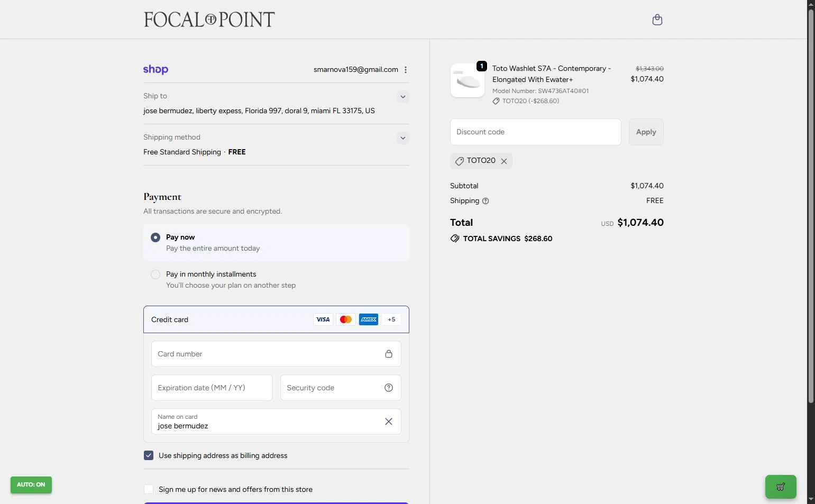Image resolution: width=815 pixels, height=504 pixels.
Task: Focus the Expiration date field
Action: (x=212, y=388)
